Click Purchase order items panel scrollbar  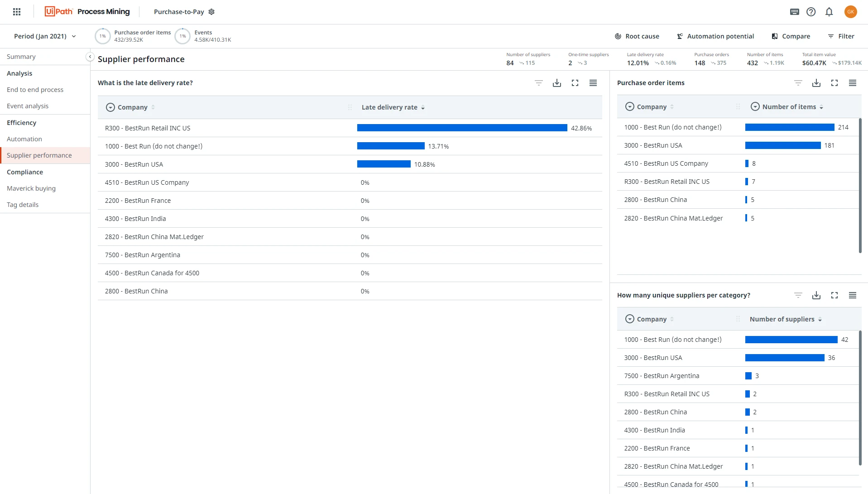pos(860,186)
